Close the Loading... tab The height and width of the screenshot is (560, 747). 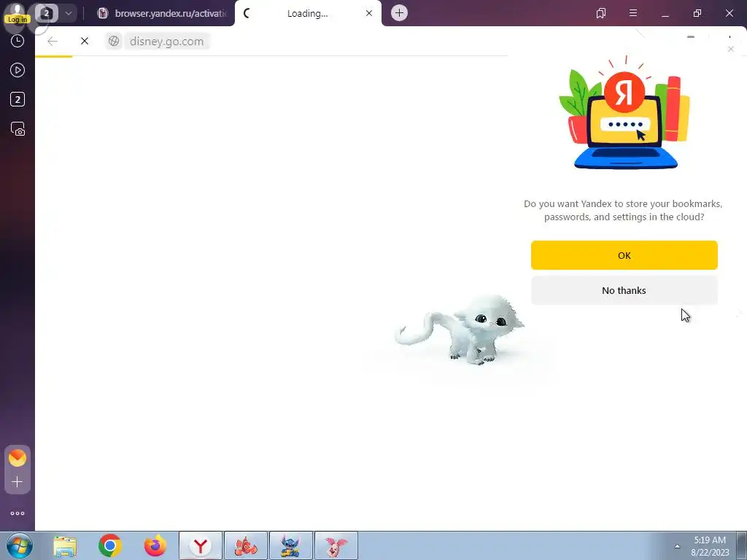pos(369,13)
